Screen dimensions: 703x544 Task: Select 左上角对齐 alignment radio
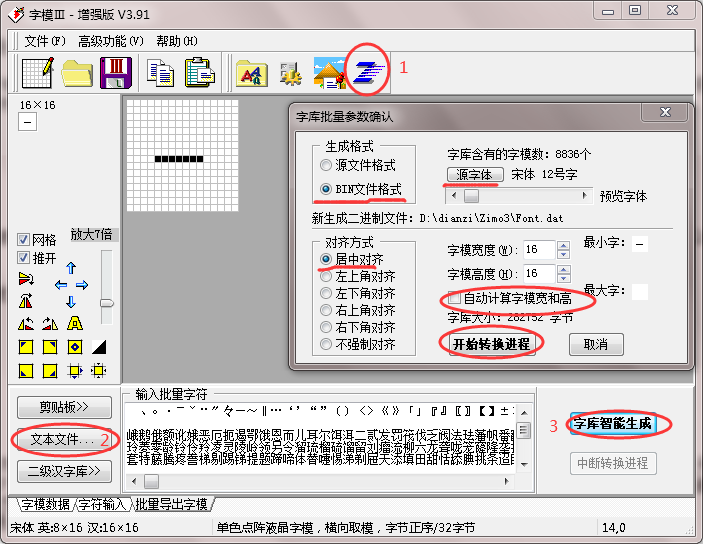click(x=326, y=276)
